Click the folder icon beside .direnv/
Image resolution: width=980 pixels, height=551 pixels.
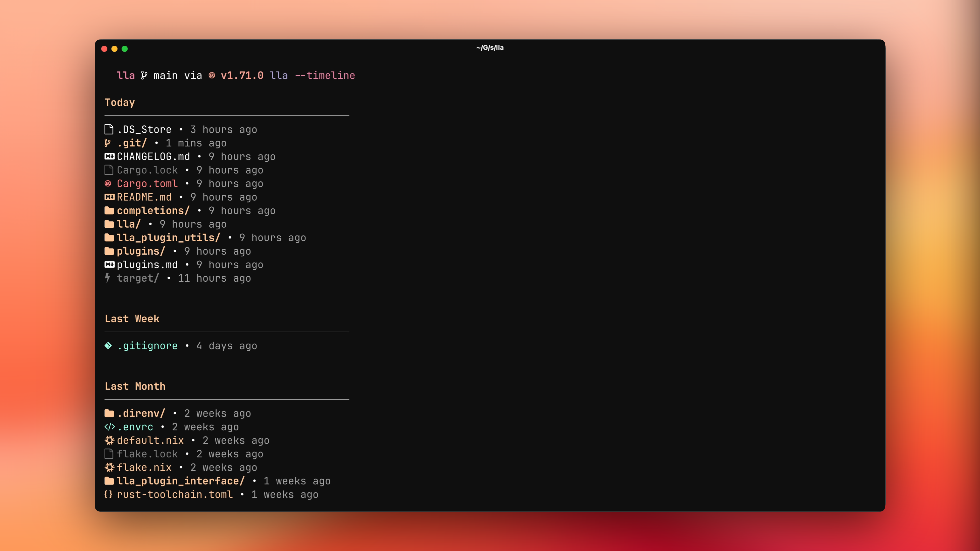[109, 413]
